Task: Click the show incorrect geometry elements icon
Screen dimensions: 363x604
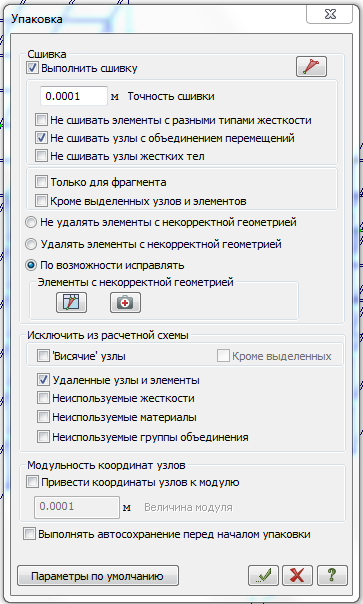Action: click(71, 302)
